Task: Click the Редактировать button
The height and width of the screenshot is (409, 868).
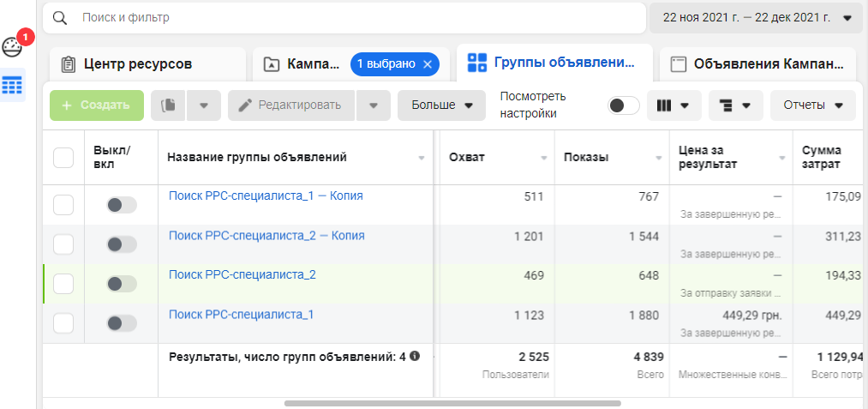Action: (x=291, y=105)
